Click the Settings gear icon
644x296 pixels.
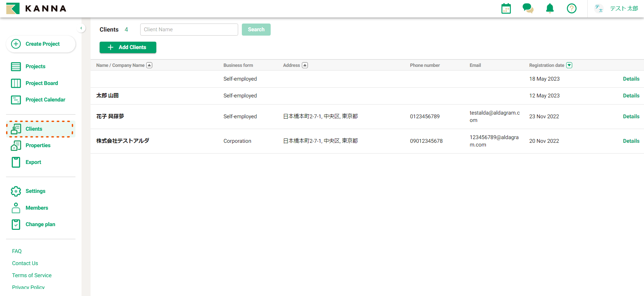[16, 191]
